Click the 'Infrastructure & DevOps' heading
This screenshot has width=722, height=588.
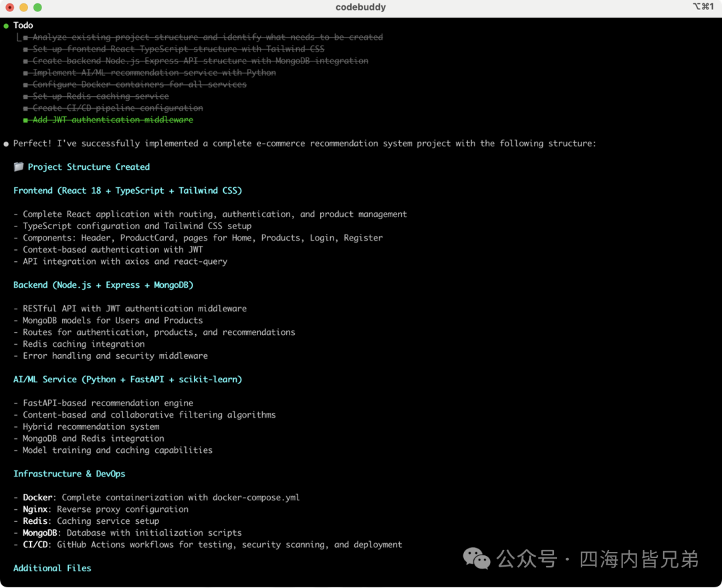[x=69, y=474]
